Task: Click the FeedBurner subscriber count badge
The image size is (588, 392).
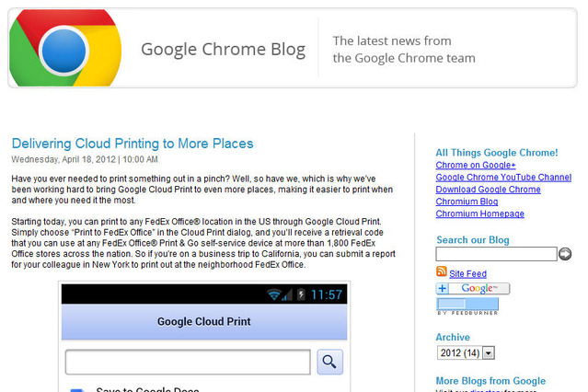Action: (467, 306)
